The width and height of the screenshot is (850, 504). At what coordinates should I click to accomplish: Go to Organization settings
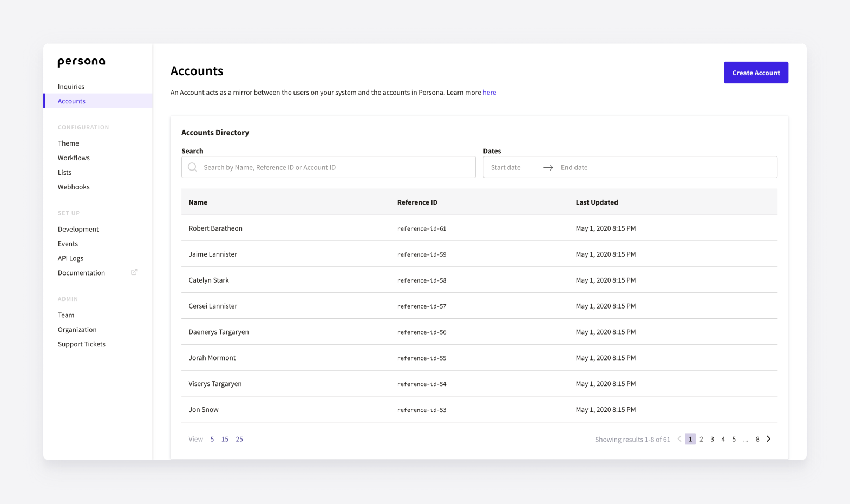(77, 330)
